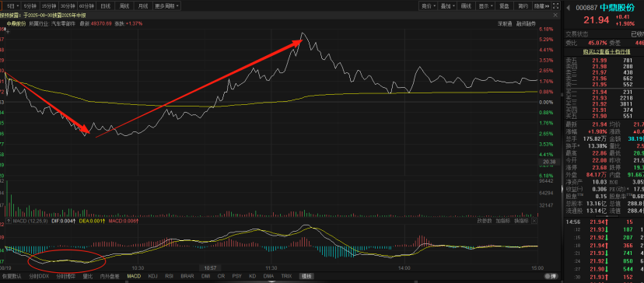Select the RSI indicator tab

pyautogui.click(x=170, y=277)
